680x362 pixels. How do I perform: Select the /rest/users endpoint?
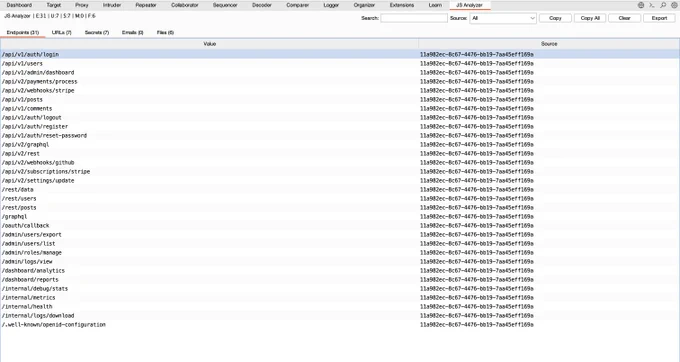point(340,199)
